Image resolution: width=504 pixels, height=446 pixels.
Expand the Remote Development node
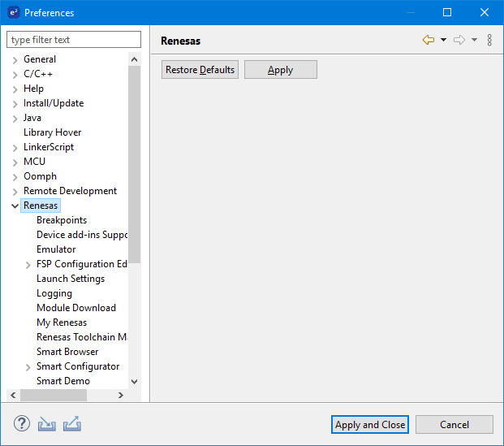(15, 192)
